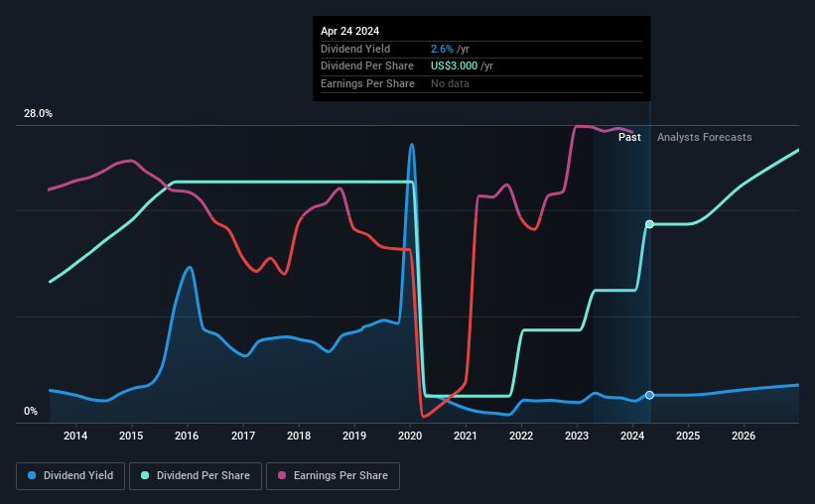Select the blue Dividend Yield marker point
815x504 pixels.
tap(649, 396)
